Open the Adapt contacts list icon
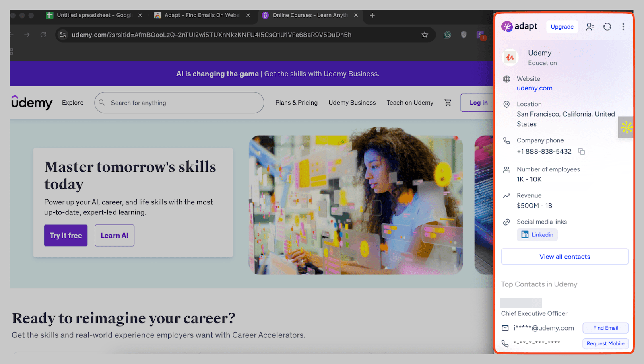Image resolution: width=644 pixels, height=364 pixels. click(x=590, y=27)
